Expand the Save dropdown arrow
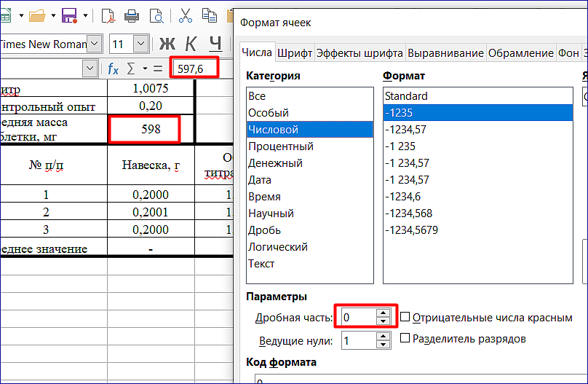 pyautogui.click(x=85, y=16)
